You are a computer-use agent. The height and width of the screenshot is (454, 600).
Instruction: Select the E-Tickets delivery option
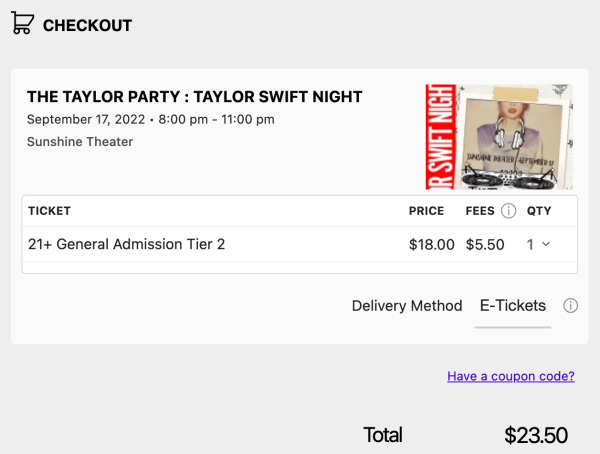512,306
